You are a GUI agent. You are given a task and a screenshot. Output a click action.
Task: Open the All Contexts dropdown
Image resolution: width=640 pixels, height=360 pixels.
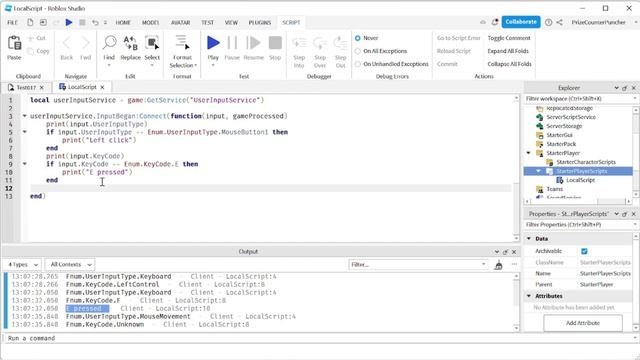click(70, 264)
